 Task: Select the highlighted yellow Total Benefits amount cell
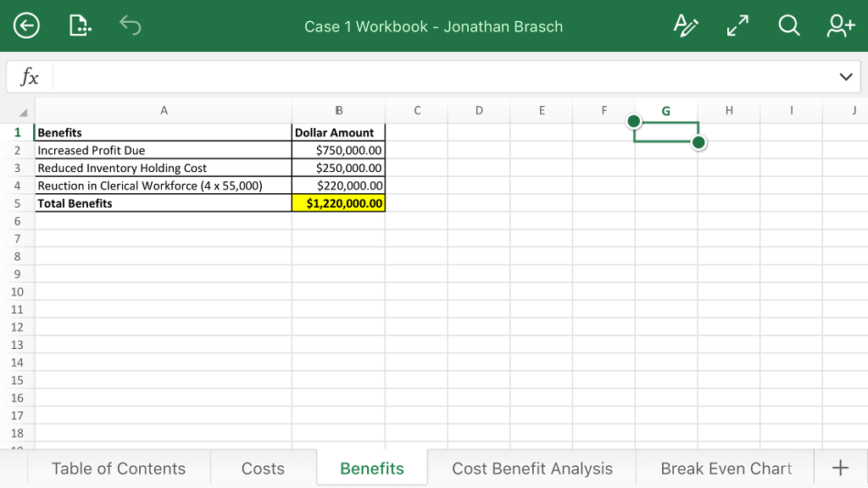[x=338, y=203]
